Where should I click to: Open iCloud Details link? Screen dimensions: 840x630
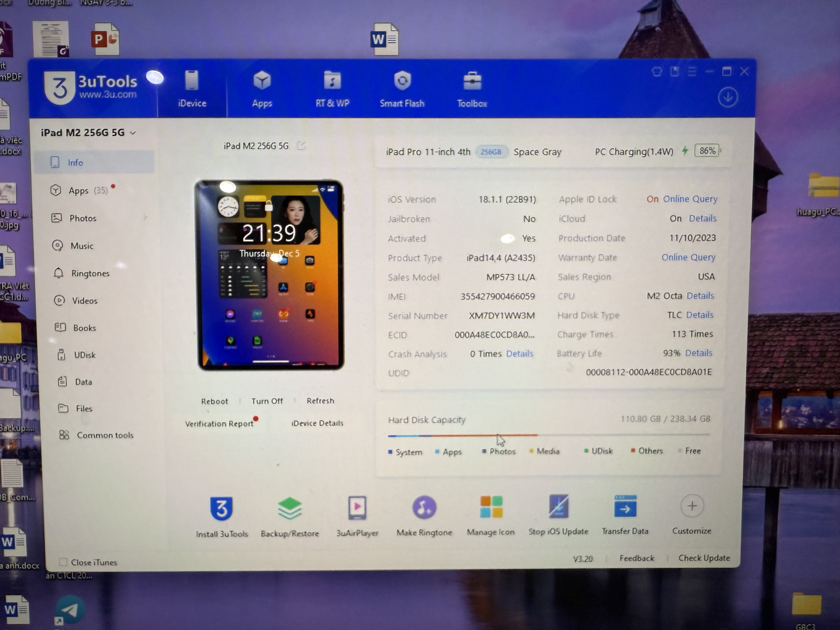coord(702,218)
